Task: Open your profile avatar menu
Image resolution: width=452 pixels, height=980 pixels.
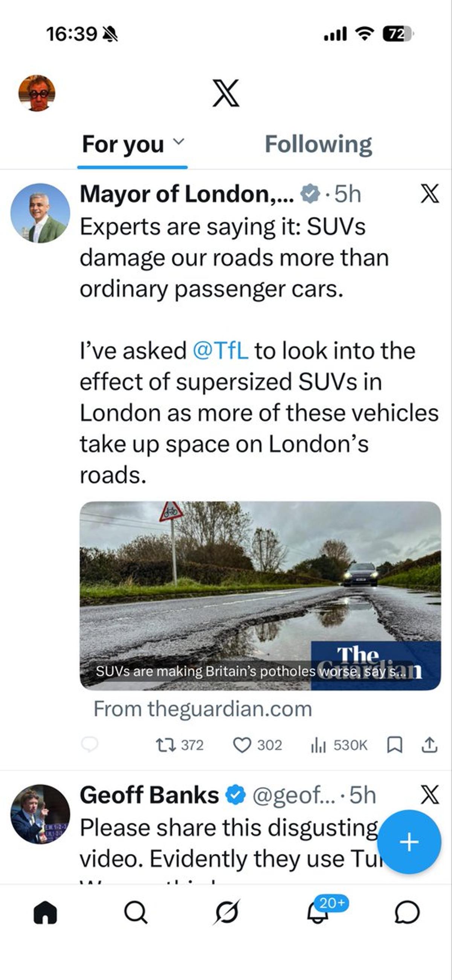Action: 37,93
